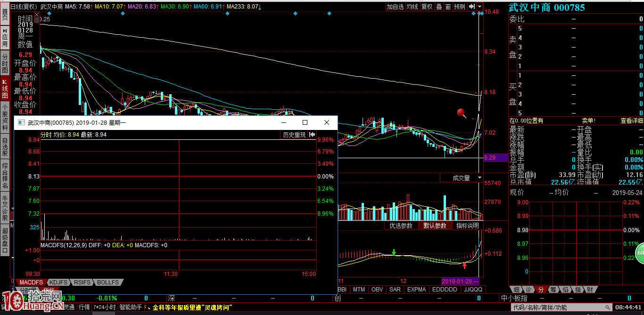The height and width of the screenshot is (315, 644).
Task: Click the 默认参数 button
Action: (x=434, y=226)
